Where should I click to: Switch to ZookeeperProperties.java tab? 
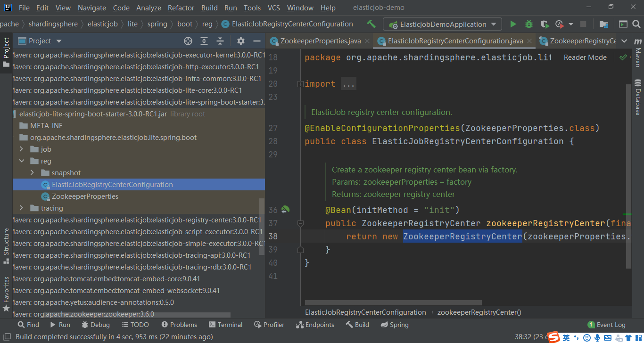320,41
